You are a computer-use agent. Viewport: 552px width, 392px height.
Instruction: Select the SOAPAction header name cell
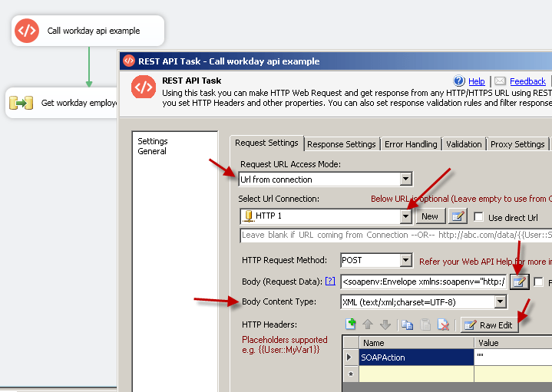pyautogui.click(x=416, y=357)
